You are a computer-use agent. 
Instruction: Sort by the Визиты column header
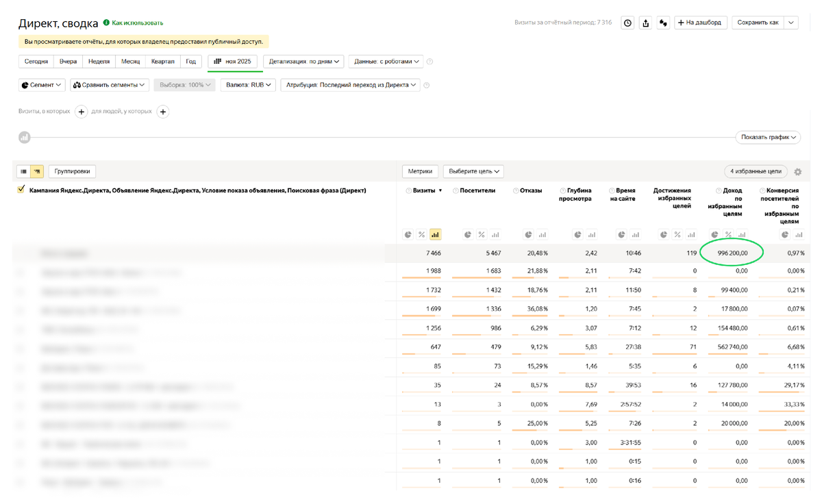[424, 190]
